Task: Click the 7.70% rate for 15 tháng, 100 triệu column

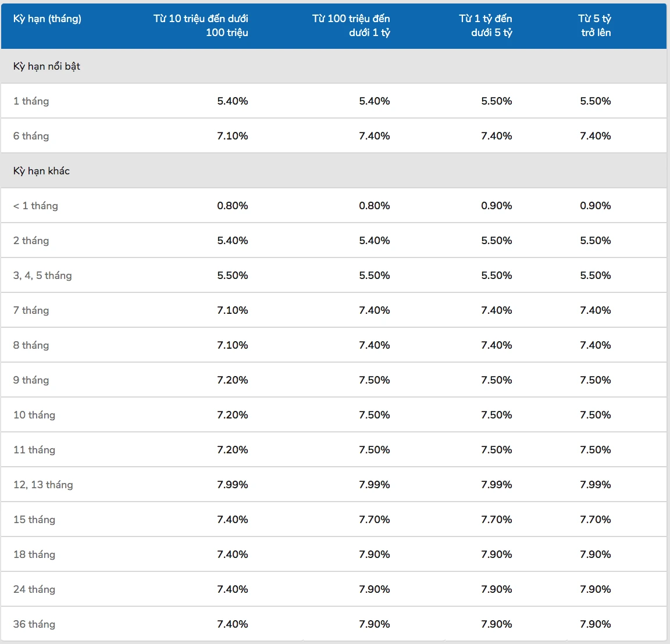Action: pos(374,520)
